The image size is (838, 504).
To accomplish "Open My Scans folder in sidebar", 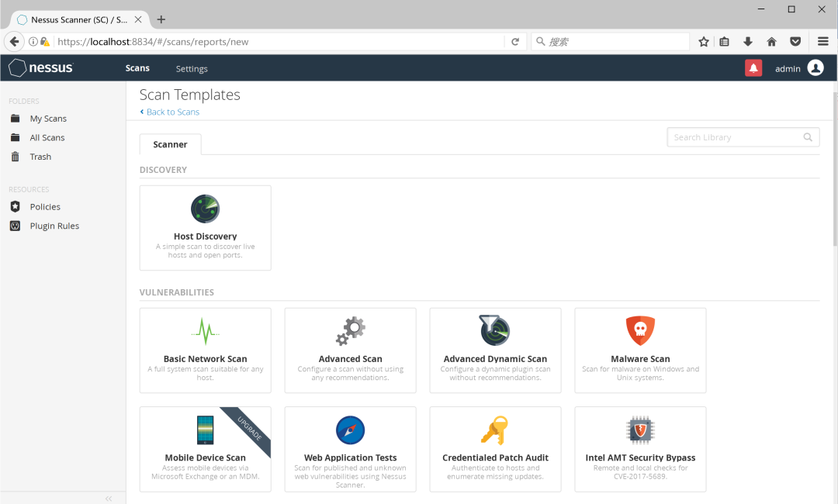I will pyautogui.click(x=48, y=119).
